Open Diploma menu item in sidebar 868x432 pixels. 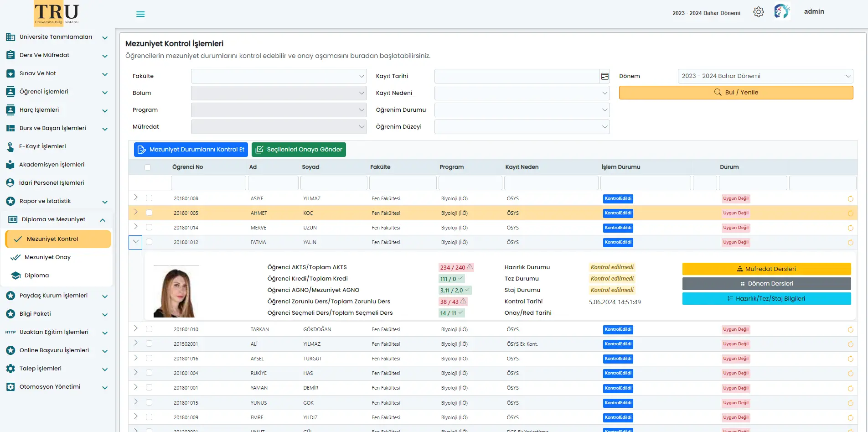(36, 276)
